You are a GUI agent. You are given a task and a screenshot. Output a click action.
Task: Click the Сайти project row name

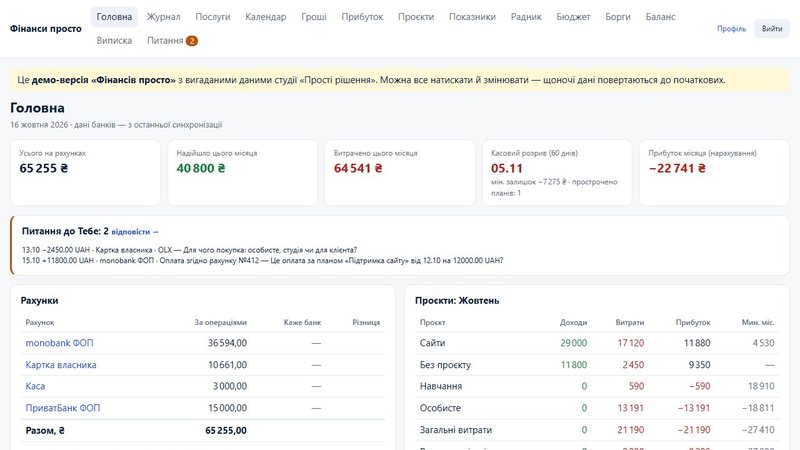click(433, 343)
